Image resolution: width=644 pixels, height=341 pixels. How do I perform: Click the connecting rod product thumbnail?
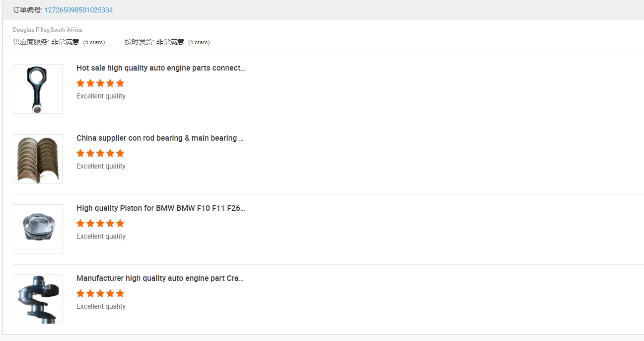[38, 89]
